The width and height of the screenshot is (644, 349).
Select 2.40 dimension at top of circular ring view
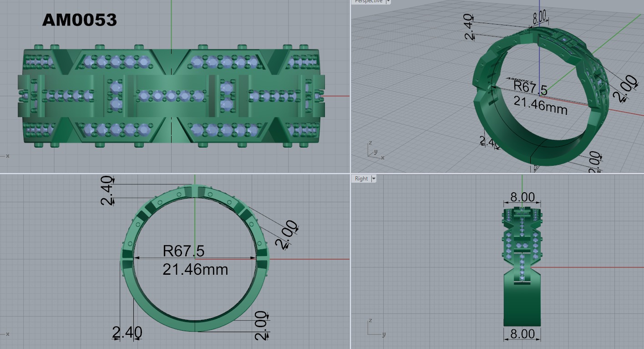coord(106,191)
